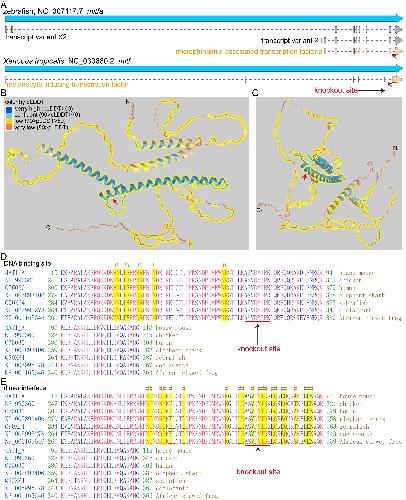Click the orange microphthalmia-associated transcription factor a label
This screenshot has width=406, height=500.
click(x=249, y=52)
